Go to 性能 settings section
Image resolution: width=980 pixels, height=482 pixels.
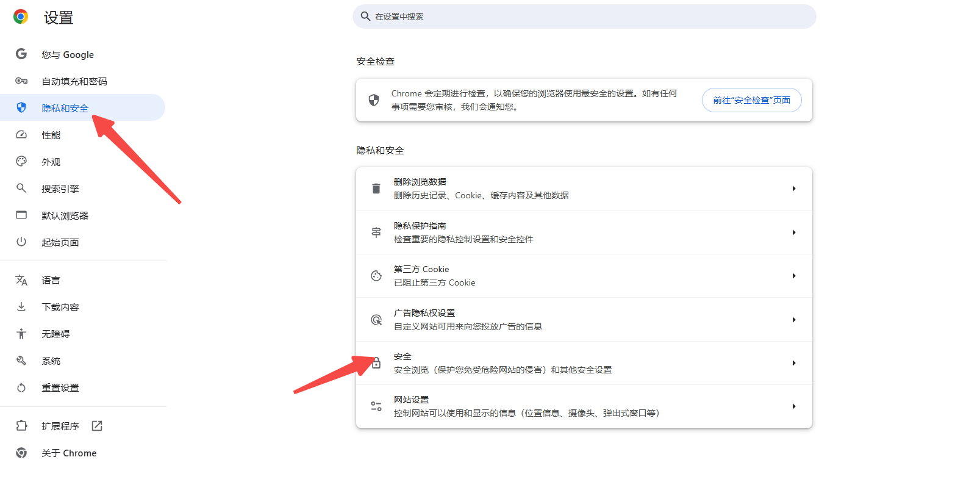click(x=82, y=135)
